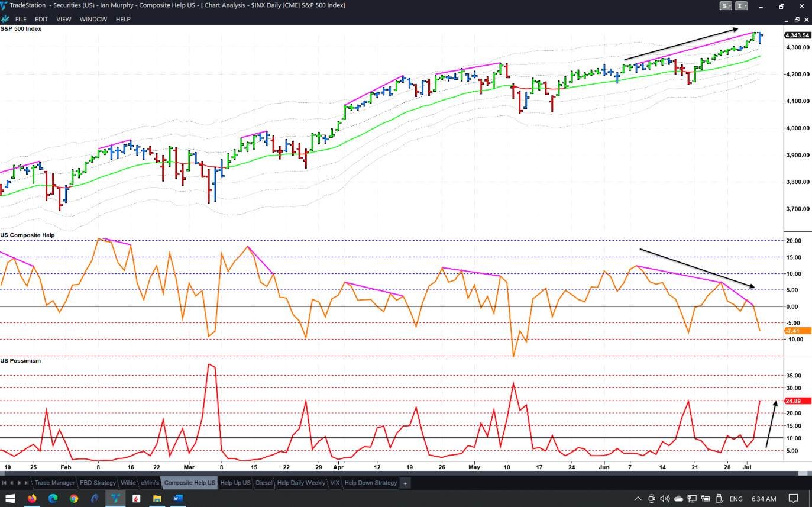The image size is (812, 507).
Task: Open the ENG language selector
Action: coord(736,499)
